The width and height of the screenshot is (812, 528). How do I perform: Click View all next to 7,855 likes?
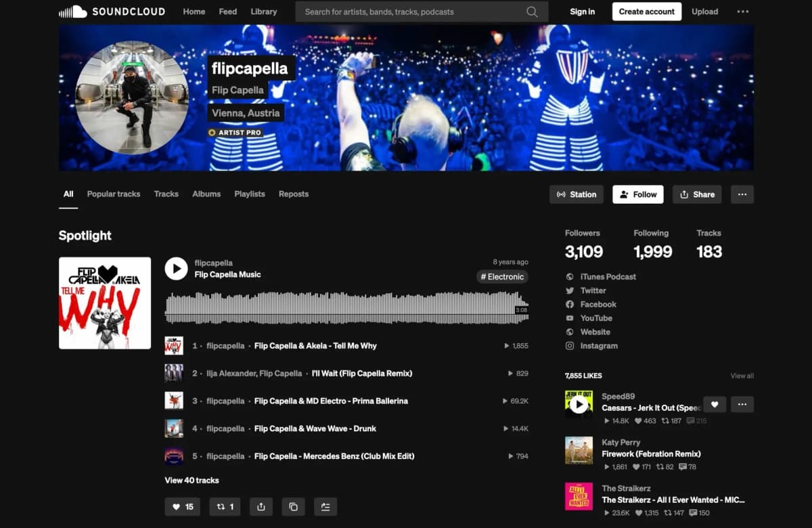click(742, 376)
